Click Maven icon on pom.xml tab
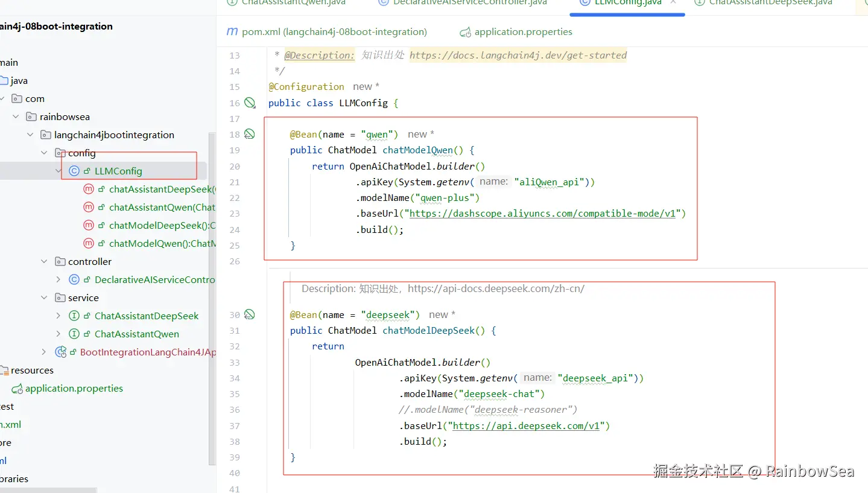Viewport: 868px width, 493px height. click(x=232, y=31)
